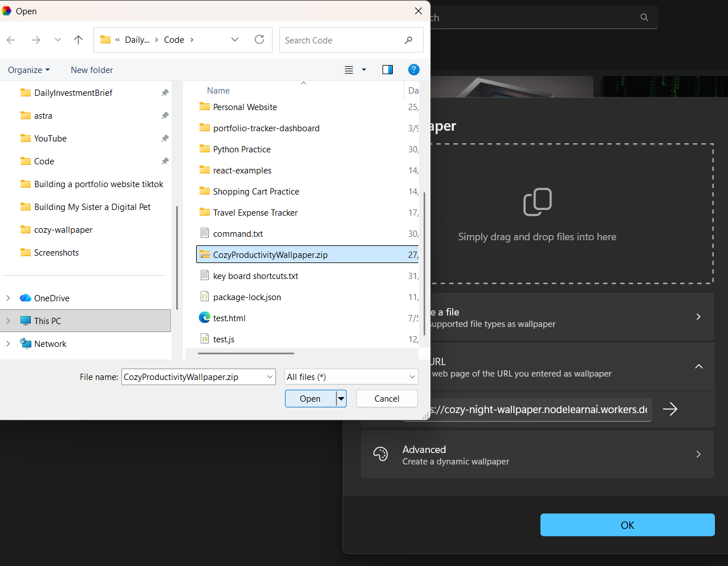This screenshot has width=728, height=566.
Task: Expand the OneDrive tree node
Action: pos(8,298)
